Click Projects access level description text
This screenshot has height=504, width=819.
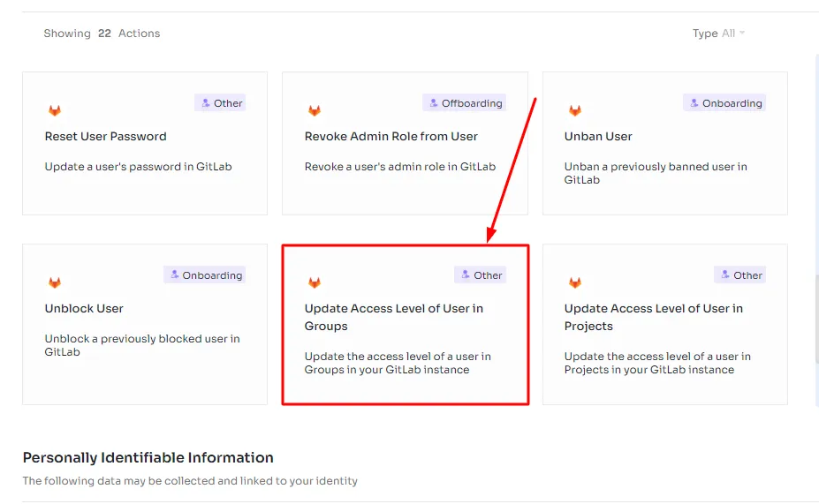point(657,363)
